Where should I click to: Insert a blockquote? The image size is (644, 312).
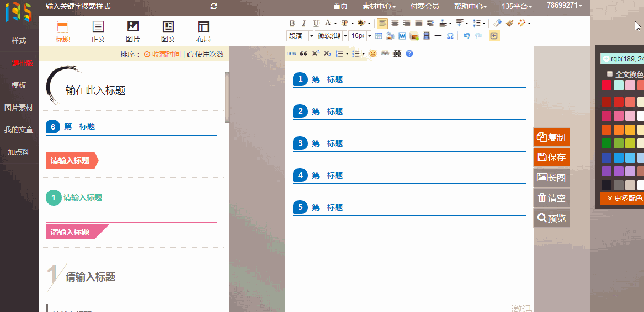pos(304,53)
